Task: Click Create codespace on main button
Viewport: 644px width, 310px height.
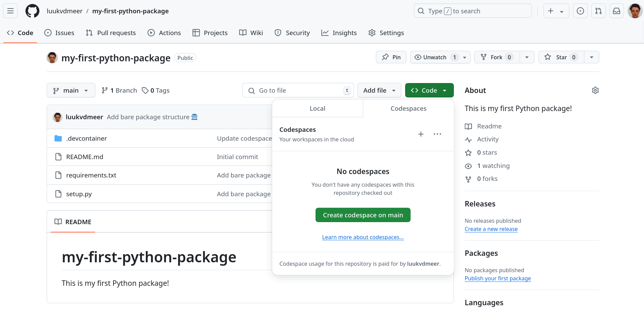Action: point(363,215)
